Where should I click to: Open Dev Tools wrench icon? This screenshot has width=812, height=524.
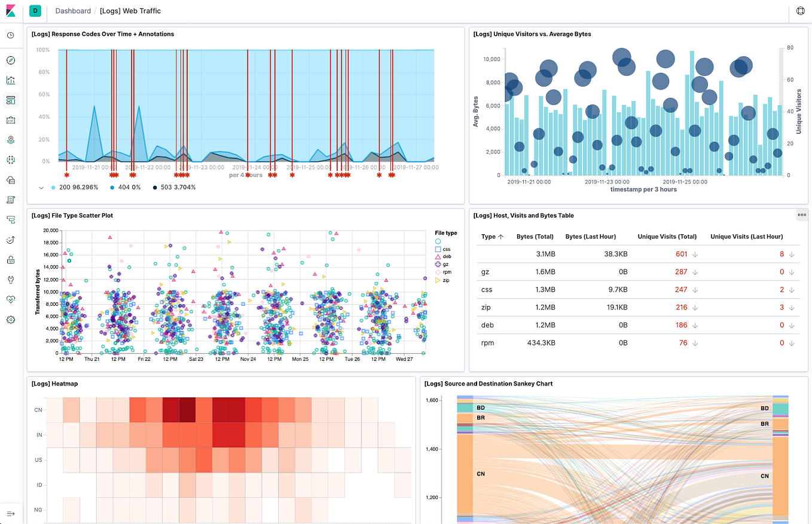point(11,279)
